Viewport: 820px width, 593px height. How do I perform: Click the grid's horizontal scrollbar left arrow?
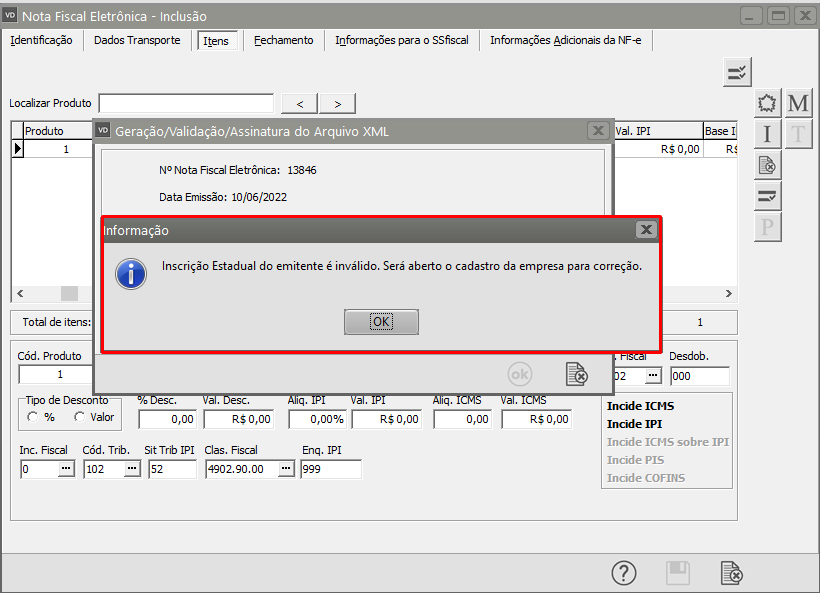coord(18,293)
